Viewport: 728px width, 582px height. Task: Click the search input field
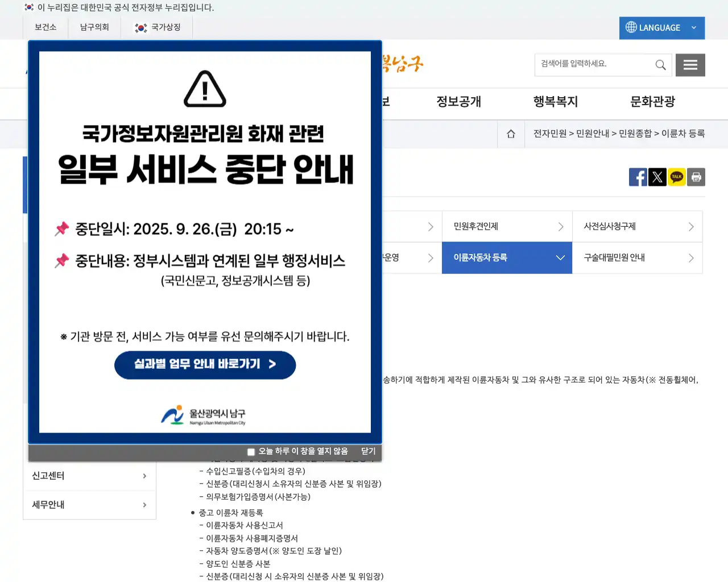point(594,64)
